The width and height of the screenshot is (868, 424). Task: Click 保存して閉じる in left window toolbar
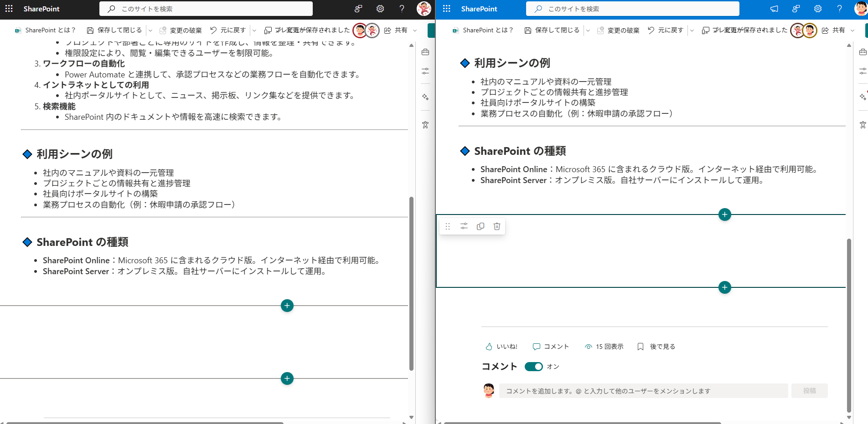pos(114,30)
